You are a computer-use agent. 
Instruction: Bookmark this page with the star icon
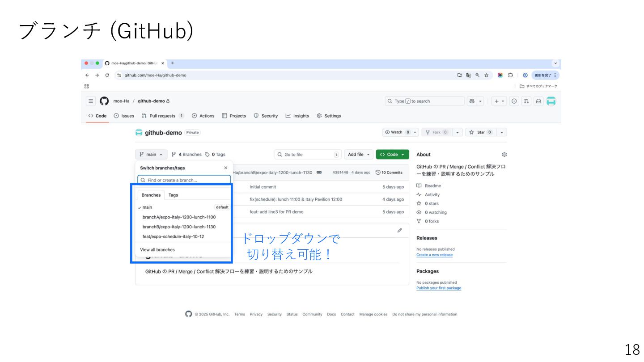486,75
